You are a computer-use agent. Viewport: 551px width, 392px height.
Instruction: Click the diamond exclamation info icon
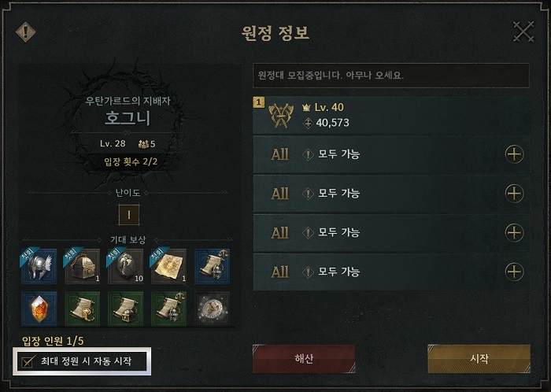26,32
